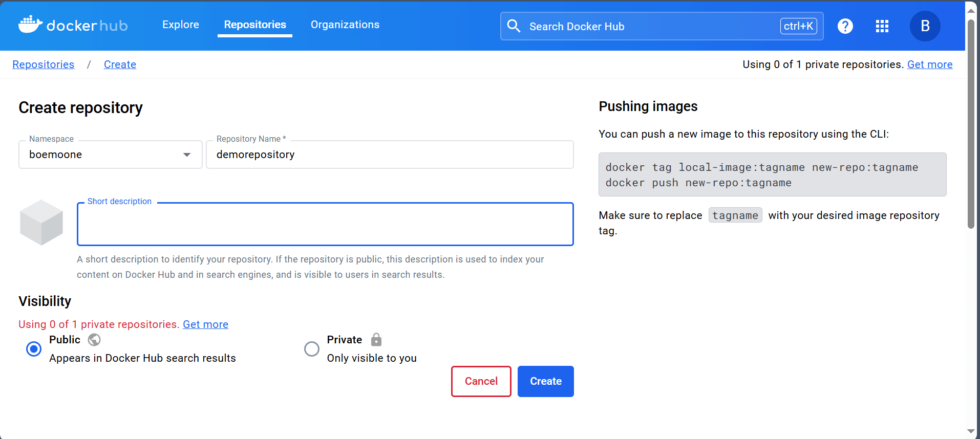Viewport: 980px width, 439px height.
Task: Click the lock icon beside Private
Action: pos(376,340)
